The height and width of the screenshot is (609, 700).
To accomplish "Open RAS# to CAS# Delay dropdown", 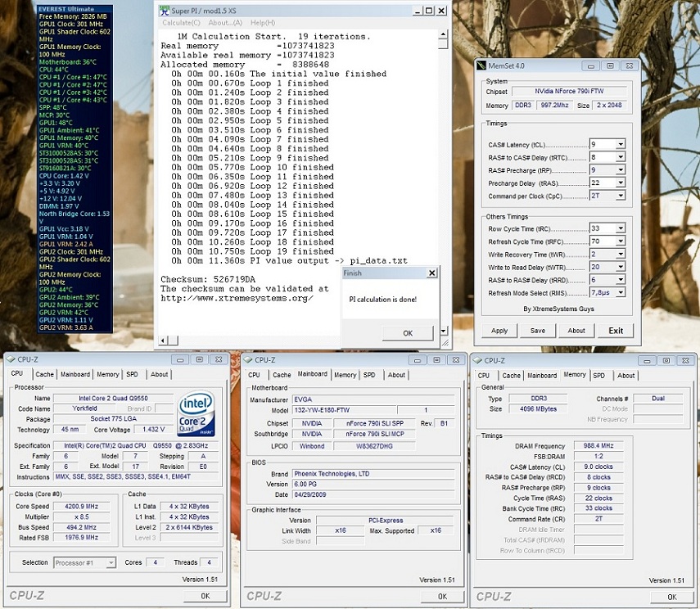I will (621, 157).
